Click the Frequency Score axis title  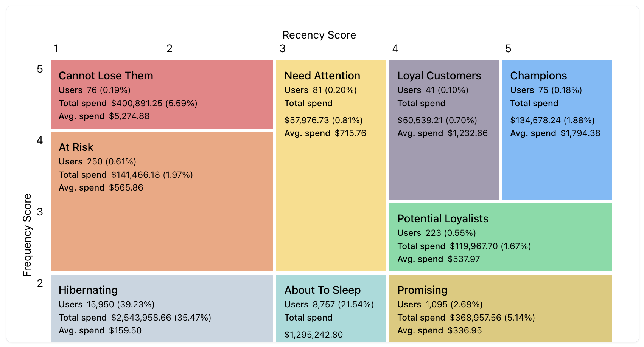click(x=27, y=235)
